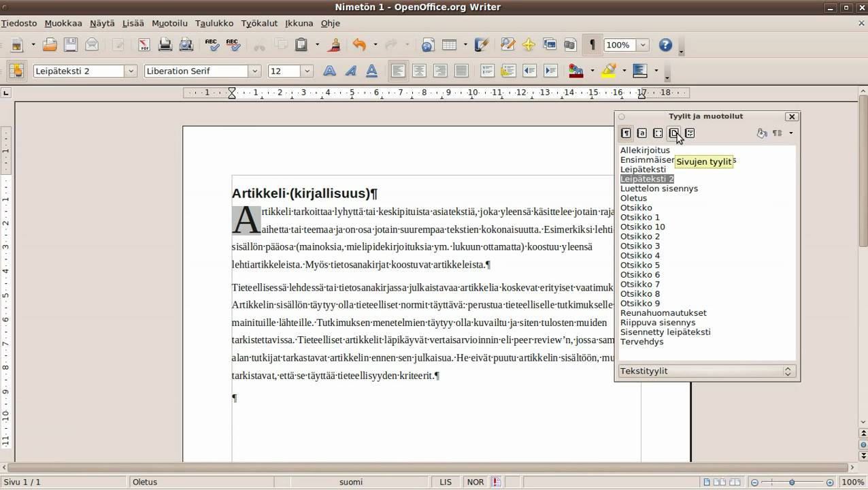Align text left
This screenshot has width=868, height=490.
398,71
